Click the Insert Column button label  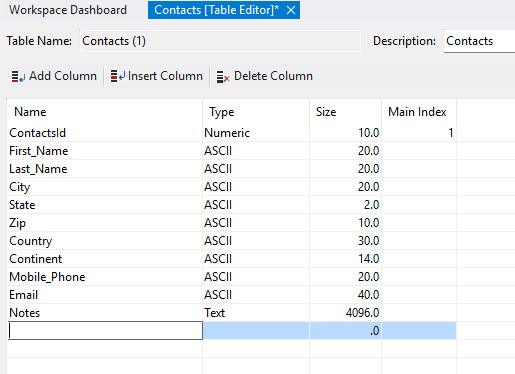coord(165,76)
